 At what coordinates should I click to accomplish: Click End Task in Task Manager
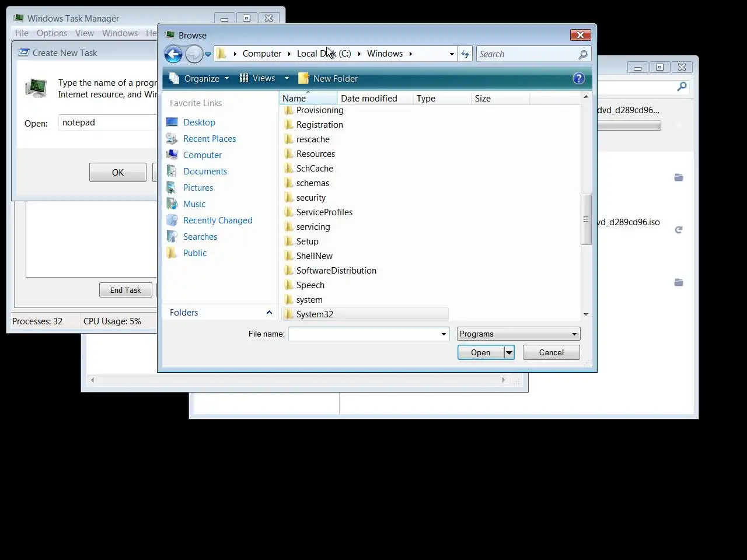pyautogui.click(x=125, y=290)
